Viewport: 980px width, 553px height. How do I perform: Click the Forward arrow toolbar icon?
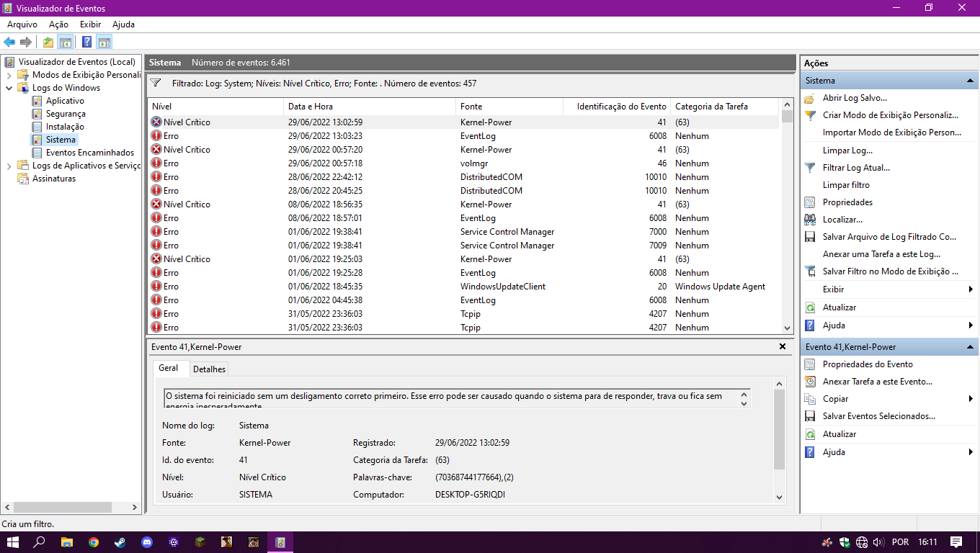point(26,42)
